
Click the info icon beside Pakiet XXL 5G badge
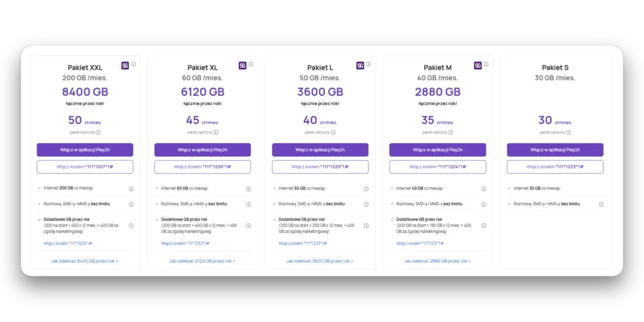point(133,64)
